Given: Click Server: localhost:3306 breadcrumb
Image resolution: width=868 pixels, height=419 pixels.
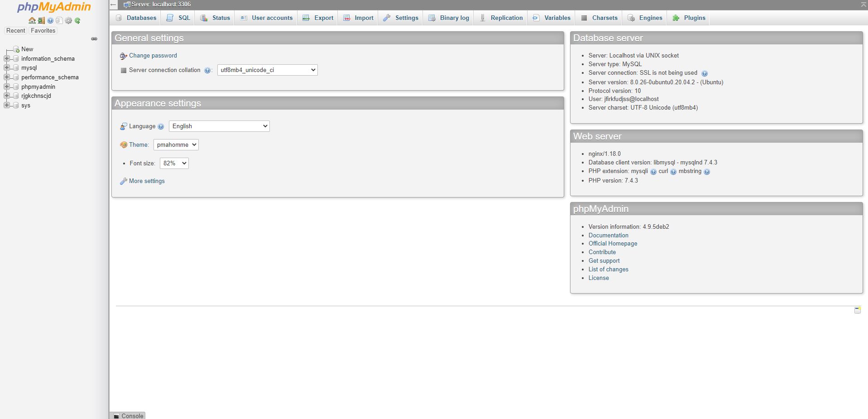Looking at the screenshot, I should pos(161,4).
